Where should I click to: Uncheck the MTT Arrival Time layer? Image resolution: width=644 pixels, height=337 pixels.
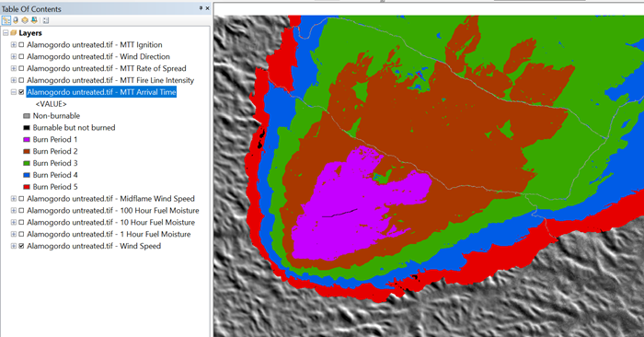pyautogui.click(x=21, y=92)
